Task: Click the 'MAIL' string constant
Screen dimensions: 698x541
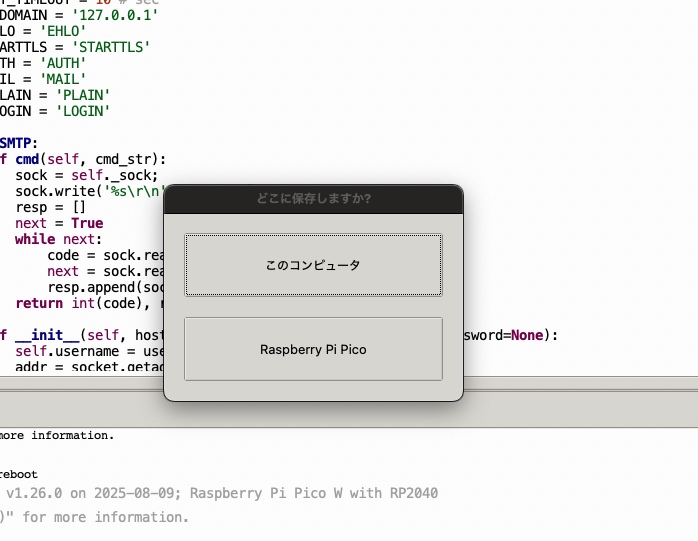Action: coord(63,79)
